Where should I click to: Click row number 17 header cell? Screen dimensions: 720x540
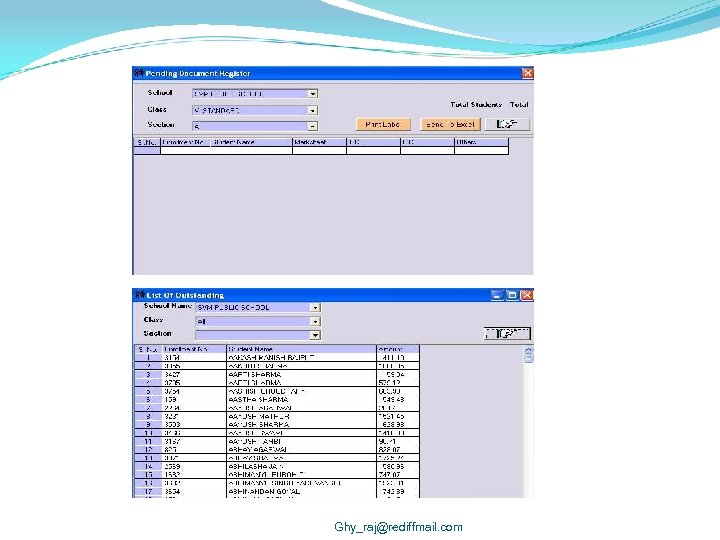pyautogui.click(x=148, y=492)
